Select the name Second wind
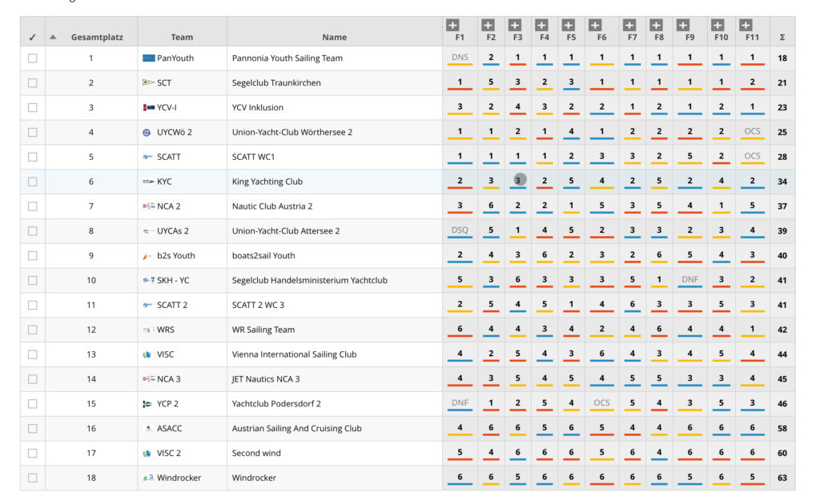The width and height of the screenshot is (820, 504). point(256,453)
